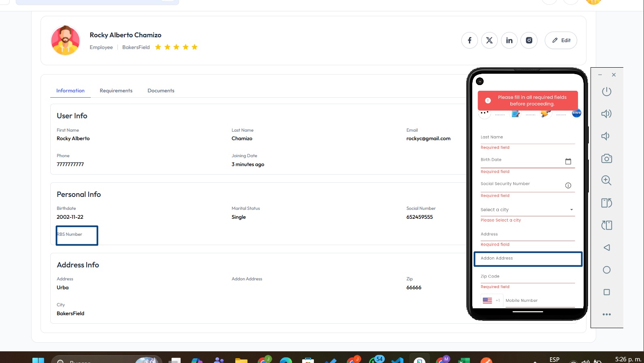This screenshot has width=644, height=363.
Task: Click the Addon Address input field
Action: 527,259
